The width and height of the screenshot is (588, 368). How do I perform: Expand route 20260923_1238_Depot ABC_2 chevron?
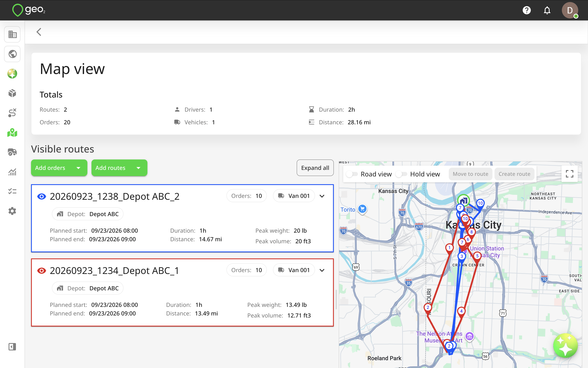[322, 196]
